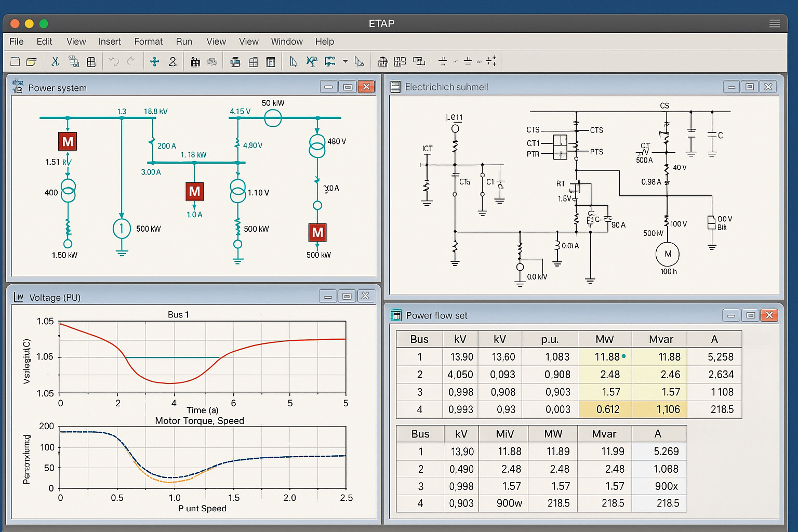Open the Format menu
Viewport: 798px width, 532px height.
pyautogui.click(x=148, y=42)
